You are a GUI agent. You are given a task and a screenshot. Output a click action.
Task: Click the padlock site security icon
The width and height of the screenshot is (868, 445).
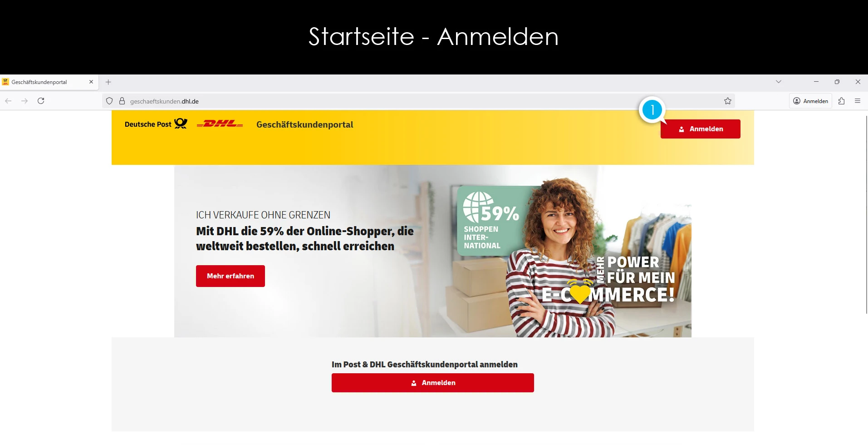(122, 101)
